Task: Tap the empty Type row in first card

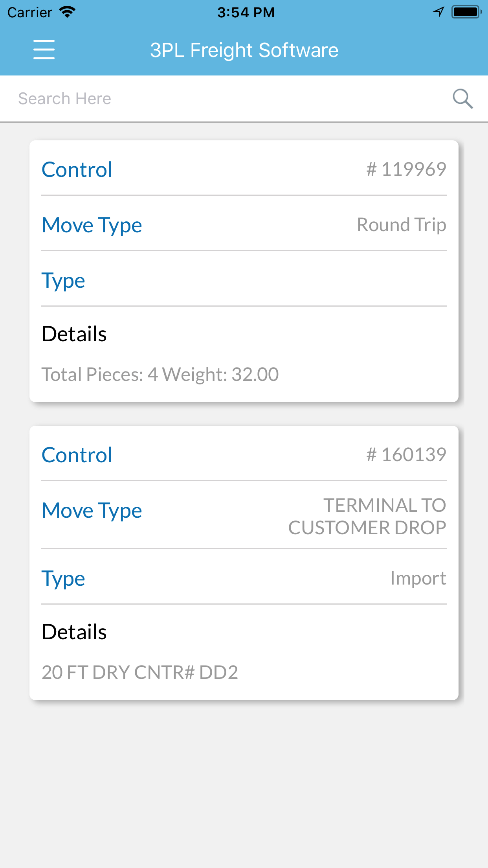Action: pyautogui.click(x=244, y=281)
